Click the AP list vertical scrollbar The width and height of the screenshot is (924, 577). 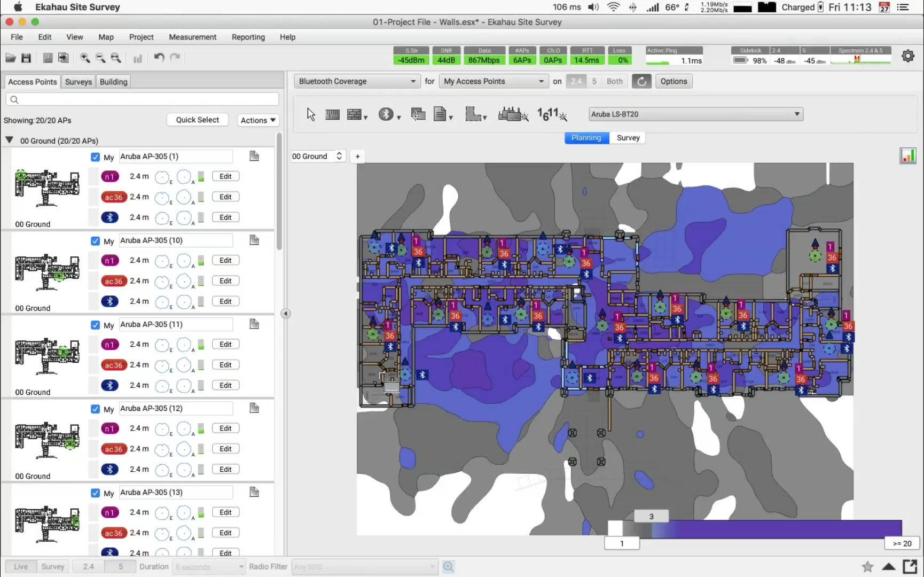tap(279, 192)
